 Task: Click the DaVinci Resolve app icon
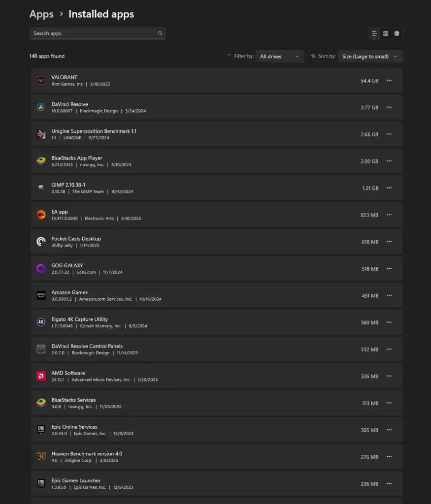pyautogui.click(x=41, y=107)
